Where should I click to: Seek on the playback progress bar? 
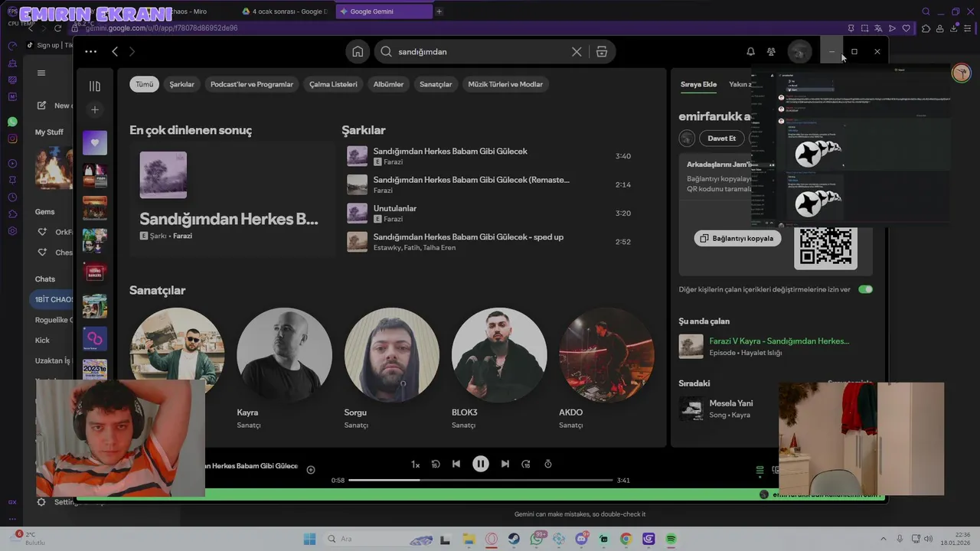481,480
